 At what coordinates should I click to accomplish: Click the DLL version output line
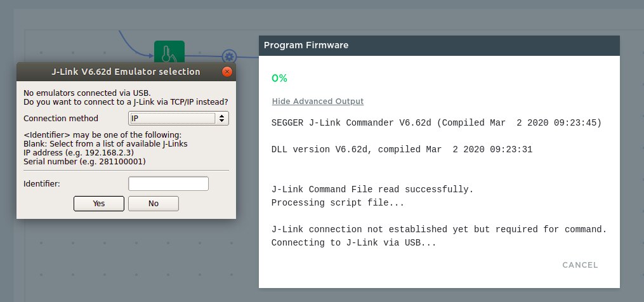point(401,150)
